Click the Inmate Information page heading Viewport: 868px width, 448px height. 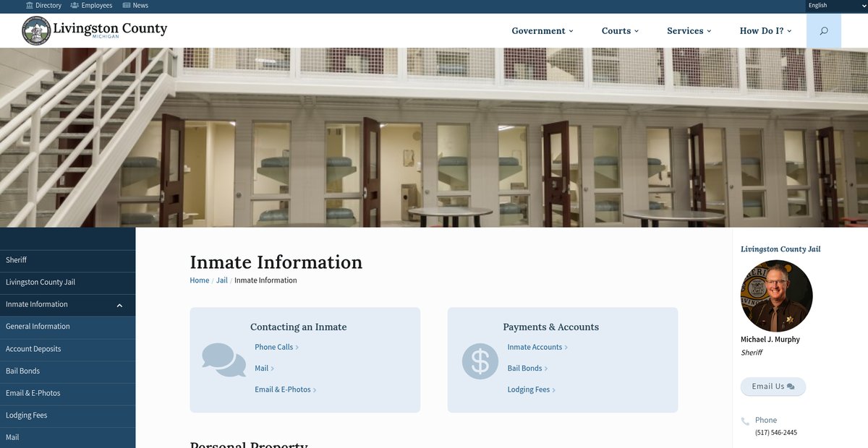tap(276, 262)
